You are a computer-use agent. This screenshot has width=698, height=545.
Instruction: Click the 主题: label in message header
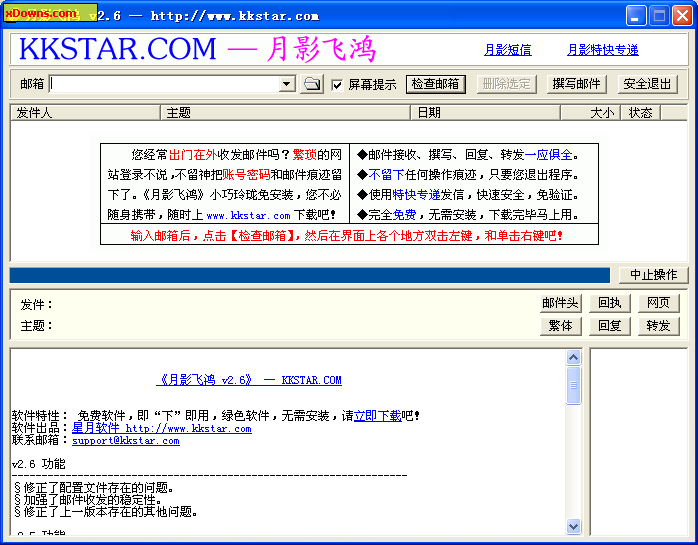click(37, 326)
